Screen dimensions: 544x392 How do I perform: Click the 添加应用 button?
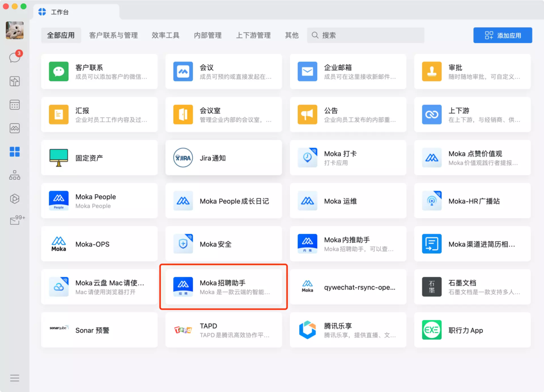[x=502, y=35]
